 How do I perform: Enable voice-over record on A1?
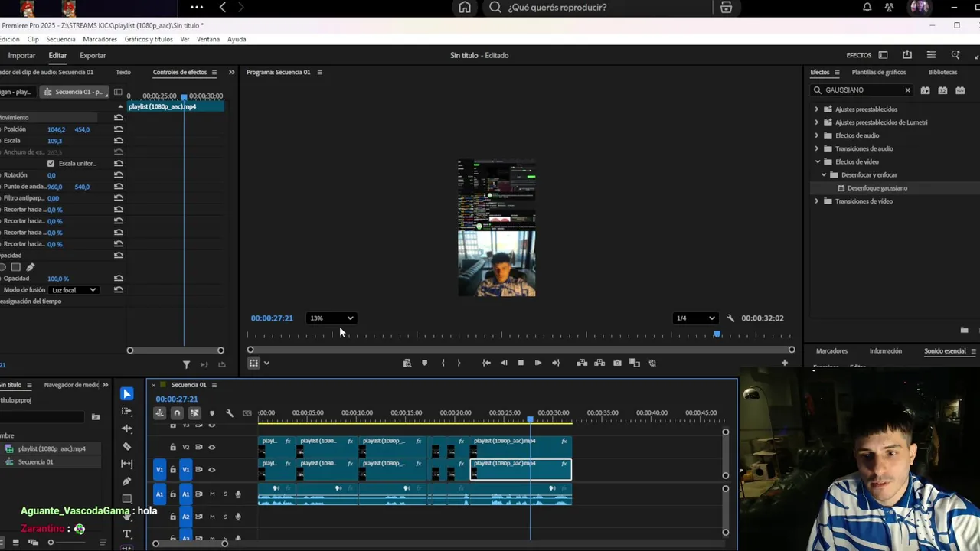[238, 494]
